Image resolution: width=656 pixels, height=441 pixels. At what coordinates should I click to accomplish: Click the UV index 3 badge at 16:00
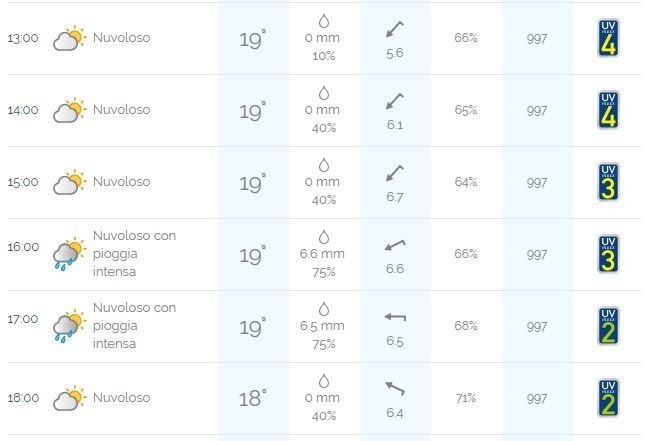(607, 254)
